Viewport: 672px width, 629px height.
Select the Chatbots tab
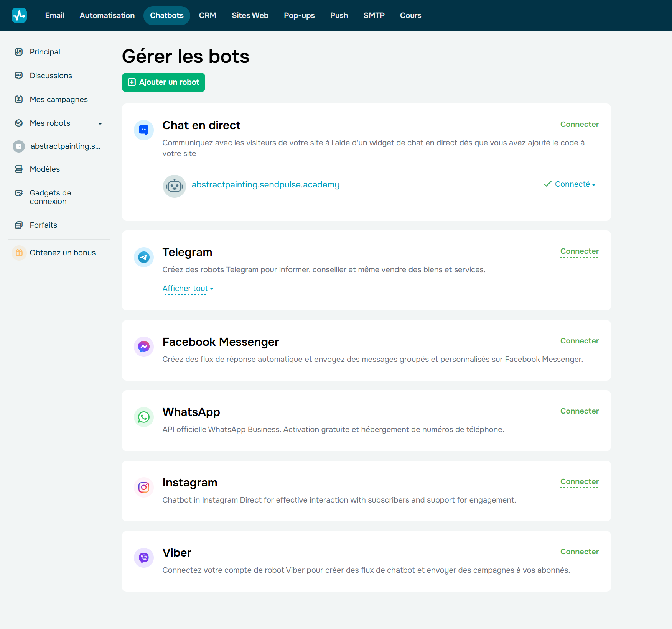point(167,15)
